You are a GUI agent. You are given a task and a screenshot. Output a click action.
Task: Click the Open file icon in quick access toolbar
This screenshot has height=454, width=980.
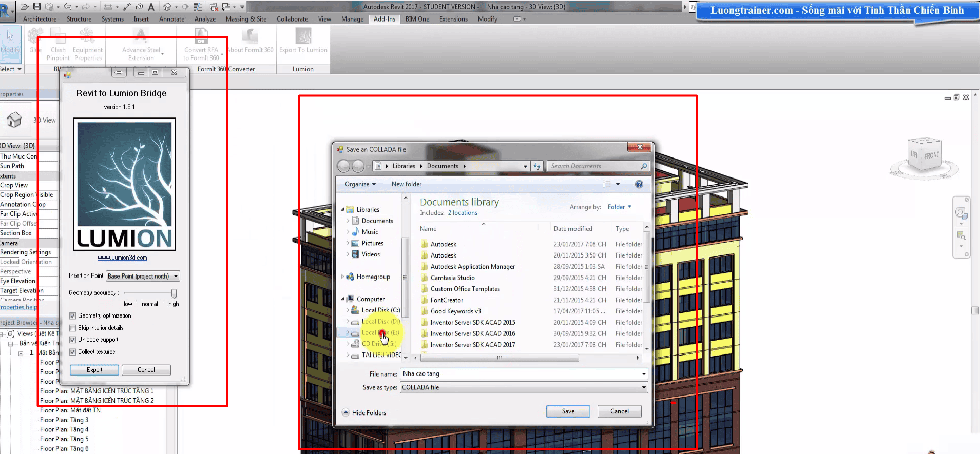[24, 7]
